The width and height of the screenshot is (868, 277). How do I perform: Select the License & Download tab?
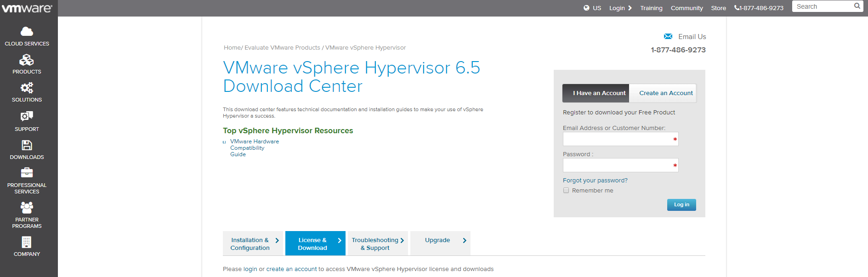point(315,243)
